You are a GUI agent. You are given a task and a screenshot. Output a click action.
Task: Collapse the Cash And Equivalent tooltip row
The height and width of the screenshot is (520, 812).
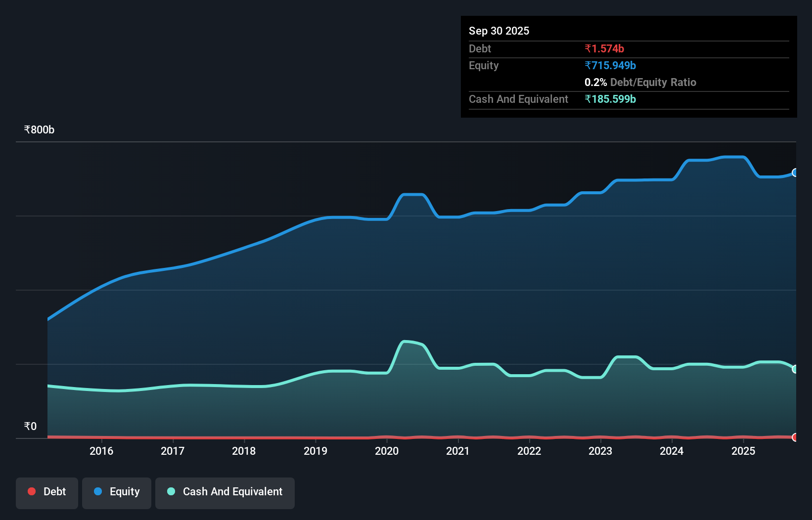pos(518,99)
